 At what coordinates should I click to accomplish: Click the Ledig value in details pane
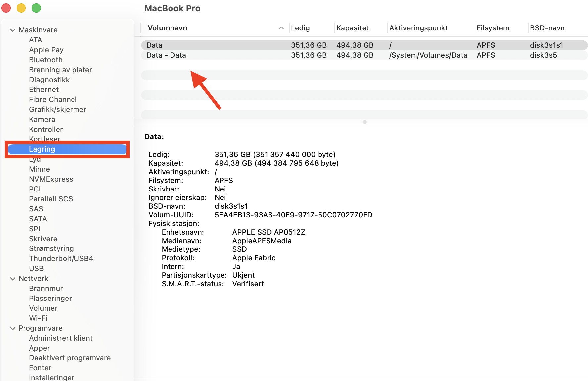[275, 155]
